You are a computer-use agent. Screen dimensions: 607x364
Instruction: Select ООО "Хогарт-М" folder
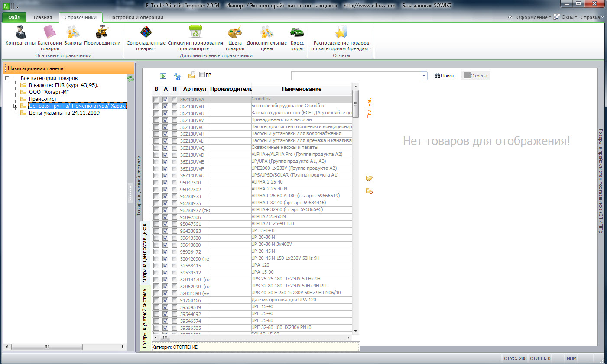click(x=49, y=92)
